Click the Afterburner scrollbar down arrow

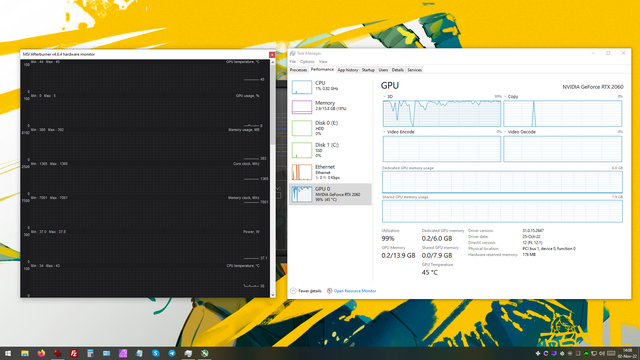click(x=273, y=295)
